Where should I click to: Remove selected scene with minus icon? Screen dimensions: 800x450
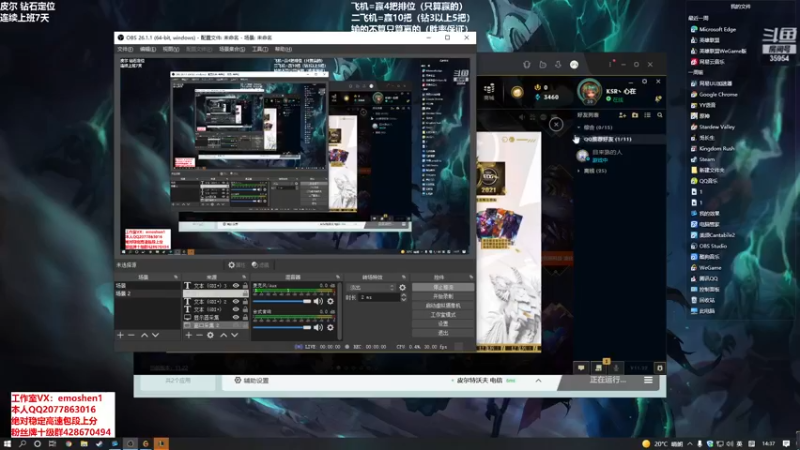pos(131,335)
